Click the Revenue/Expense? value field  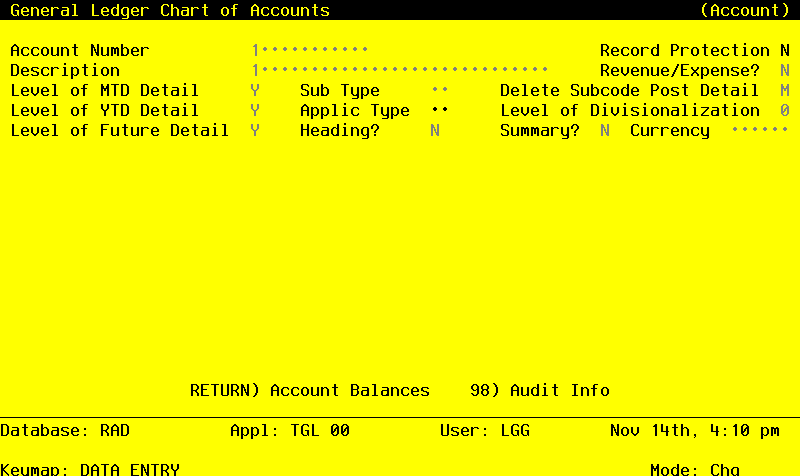tap(785, 70)
